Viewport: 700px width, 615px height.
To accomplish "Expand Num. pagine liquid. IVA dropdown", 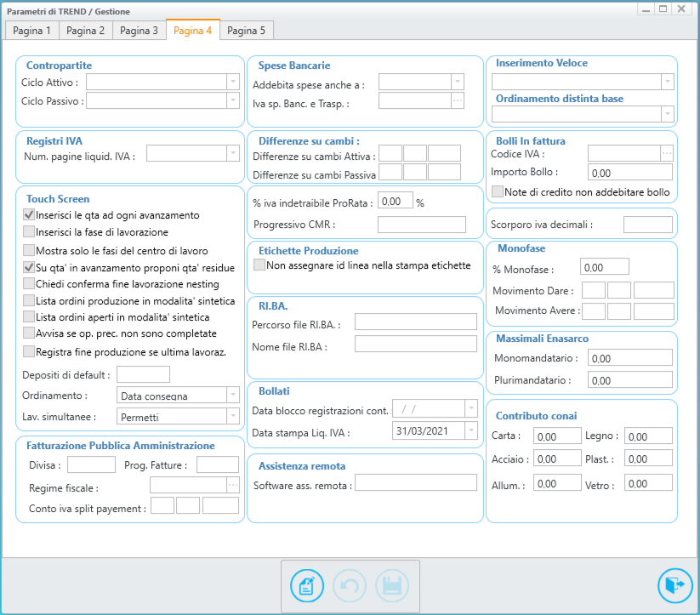I will [233, 153].
